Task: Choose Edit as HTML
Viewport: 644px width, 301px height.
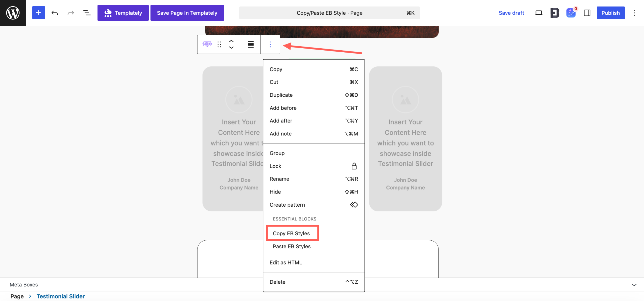Action: (314, 262)
